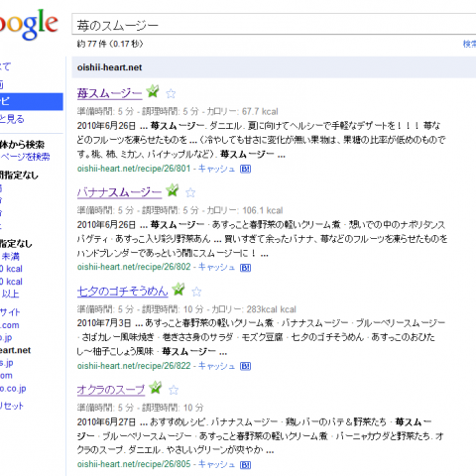Viewport: 476px width, 476px height.
Task: Open the オクラのスープ result link
Action: (x=111, y=390)
